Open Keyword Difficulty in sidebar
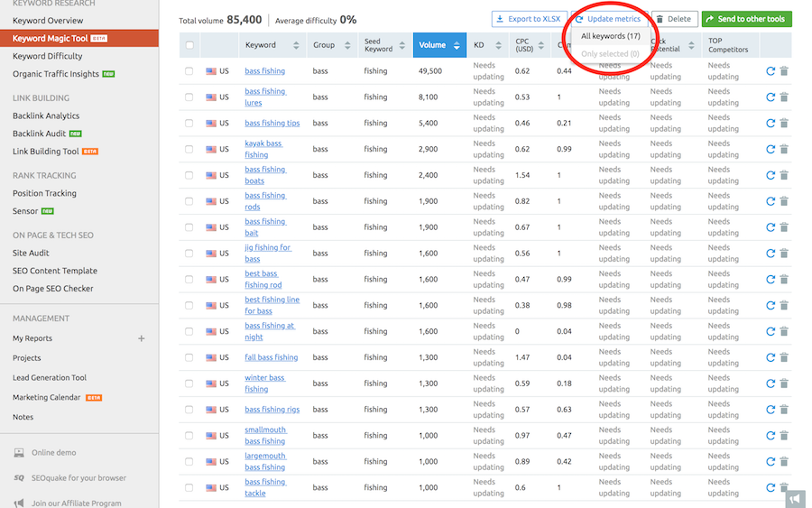This screenshot has height=508, width=812. (x=48, y=56)
